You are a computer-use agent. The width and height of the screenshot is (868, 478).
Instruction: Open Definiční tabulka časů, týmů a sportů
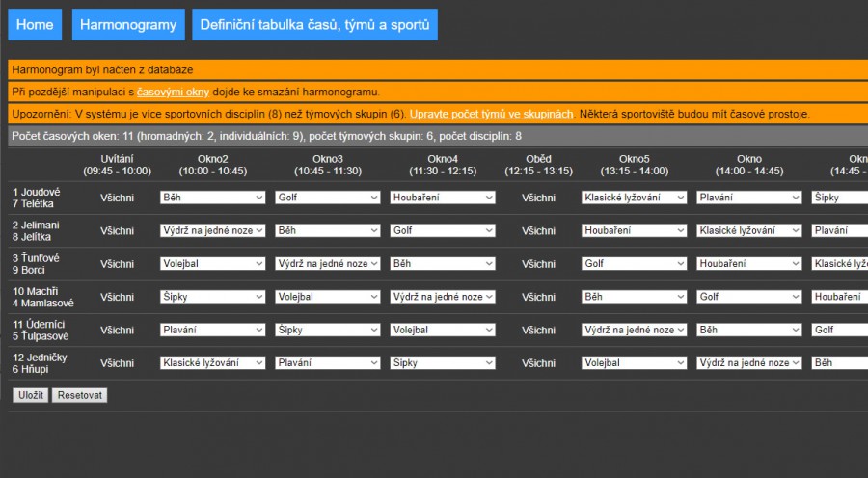(x=314, y=25)
